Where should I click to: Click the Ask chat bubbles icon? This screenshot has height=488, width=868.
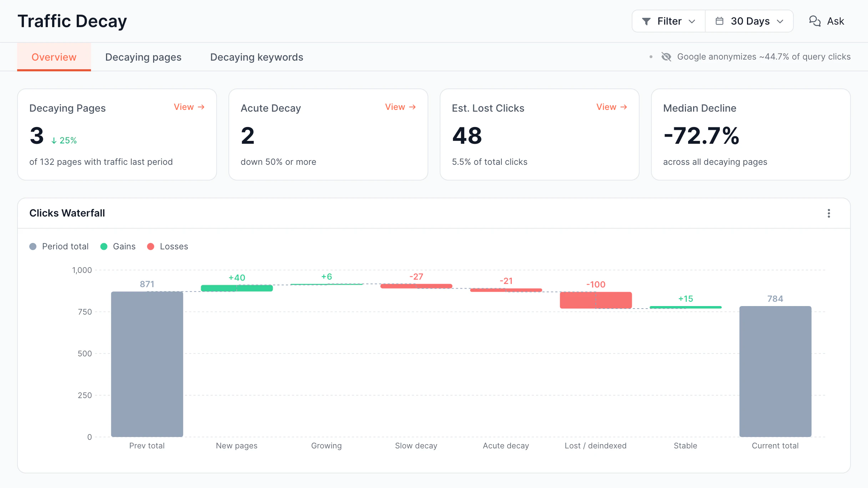(815, 21)
